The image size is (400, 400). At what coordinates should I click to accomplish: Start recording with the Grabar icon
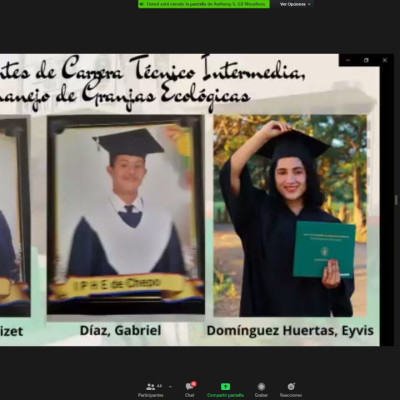[261, 386]
